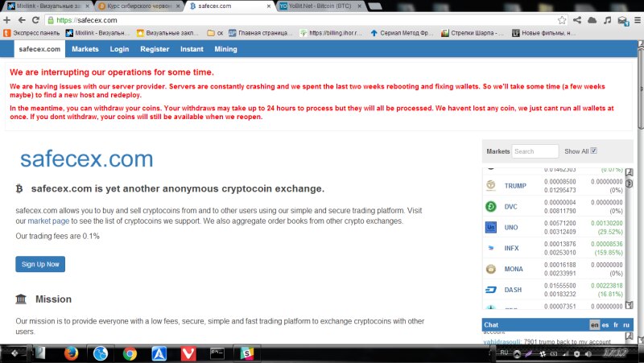This screenshot has height=363, width=644.
Task: Bookmark page with the star icon
Action: tap(562, 19)
